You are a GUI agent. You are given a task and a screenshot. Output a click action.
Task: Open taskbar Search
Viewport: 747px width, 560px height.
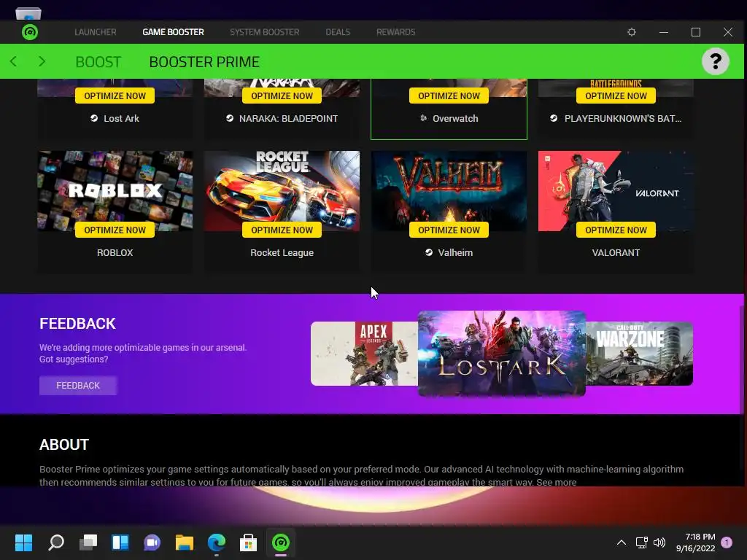click(x=56, y=542)
